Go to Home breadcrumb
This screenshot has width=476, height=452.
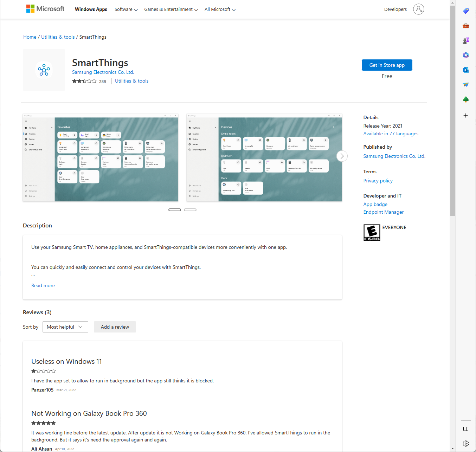[x=30, y=37]
